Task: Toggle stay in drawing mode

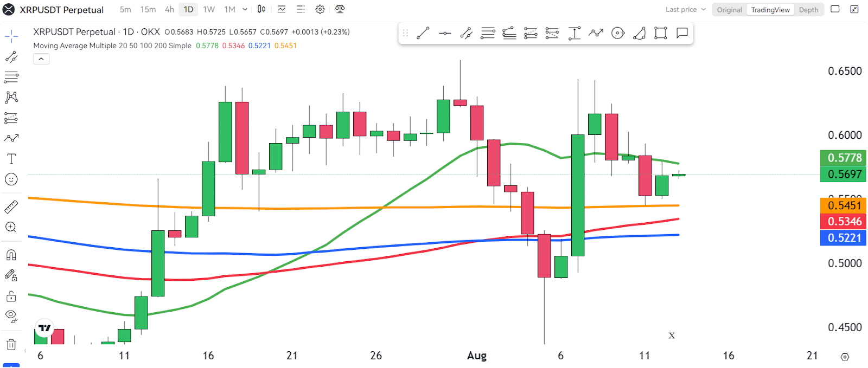Action: [11, 275]
